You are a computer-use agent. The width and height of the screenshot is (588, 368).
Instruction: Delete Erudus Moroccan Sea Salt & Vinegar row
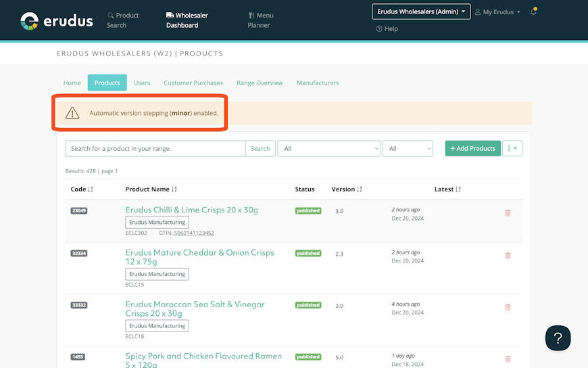pos(508,307)
